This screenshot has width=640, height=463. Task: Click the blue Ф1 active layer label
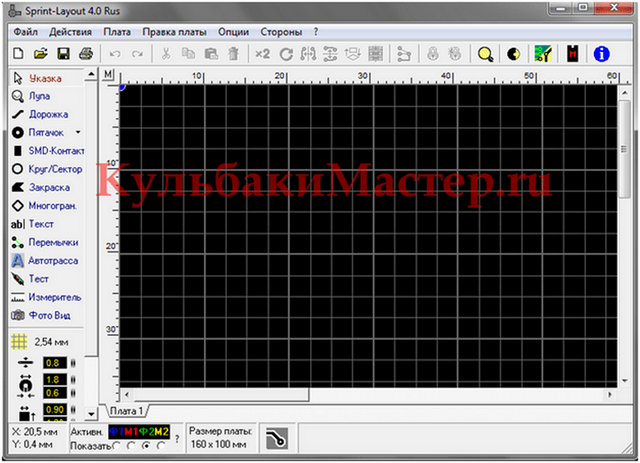tap(117, 432)
